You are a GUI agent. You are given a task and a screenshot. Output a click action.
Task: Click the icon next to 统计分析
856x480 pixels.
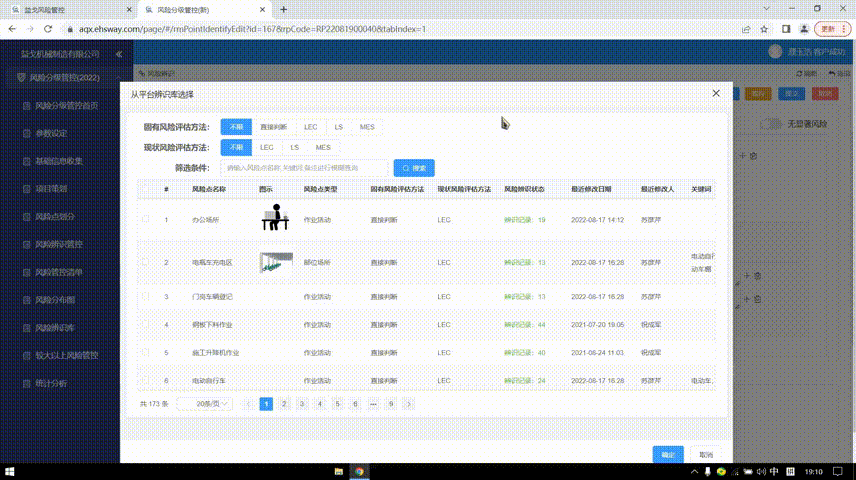click(27, 383)
